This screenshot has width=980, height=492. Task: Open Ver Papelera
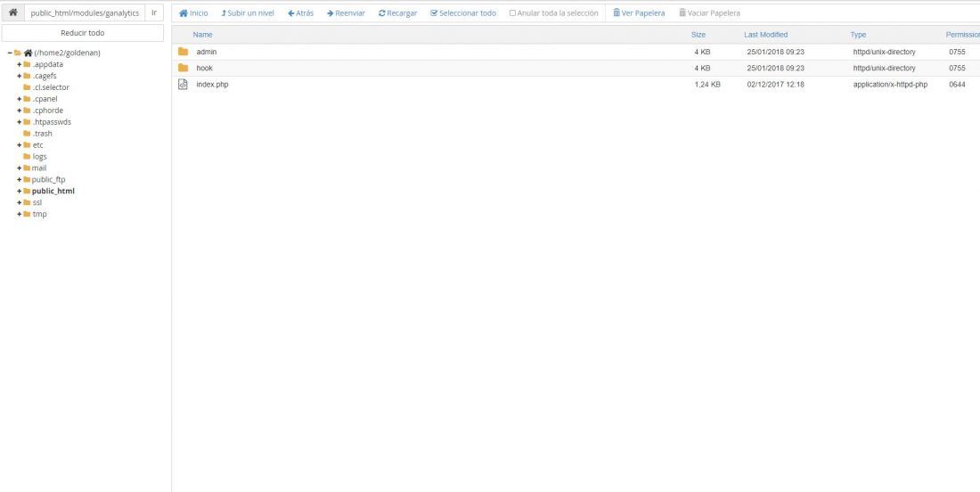coord(639,13)
